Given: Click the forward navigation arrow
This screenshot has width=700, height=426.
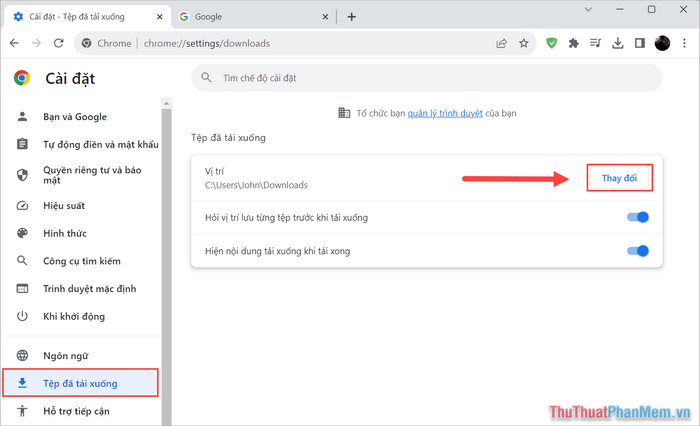Looking at the screenshot, I should tap(36, 43).
